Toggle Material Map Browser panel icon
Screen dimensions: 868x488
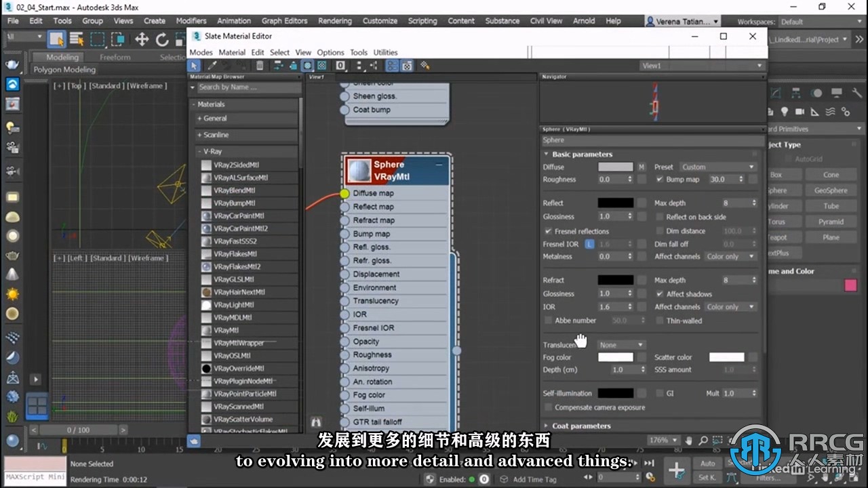[x=393, y=66]
